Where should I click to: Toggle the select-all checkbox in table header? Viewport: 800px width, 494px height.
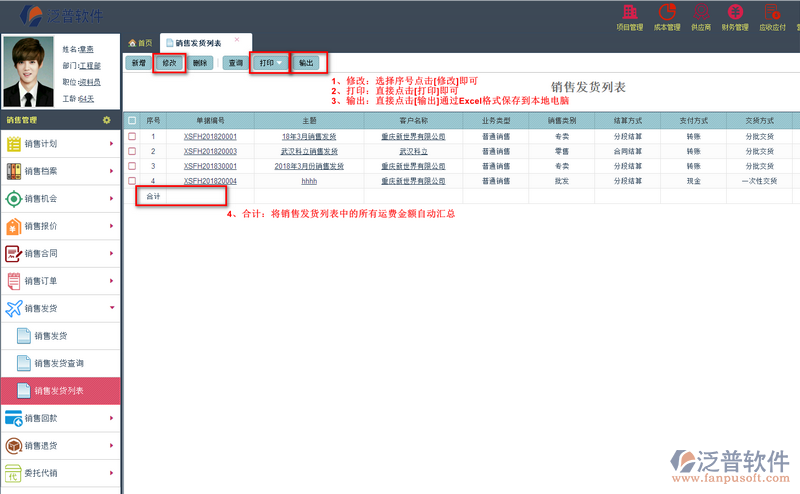point(132,120)
